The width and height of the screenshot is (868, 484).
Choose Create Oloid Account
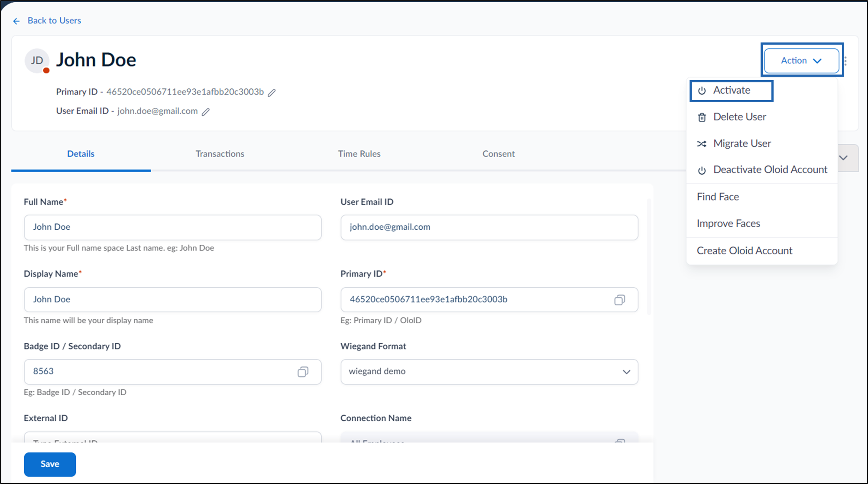762,251
